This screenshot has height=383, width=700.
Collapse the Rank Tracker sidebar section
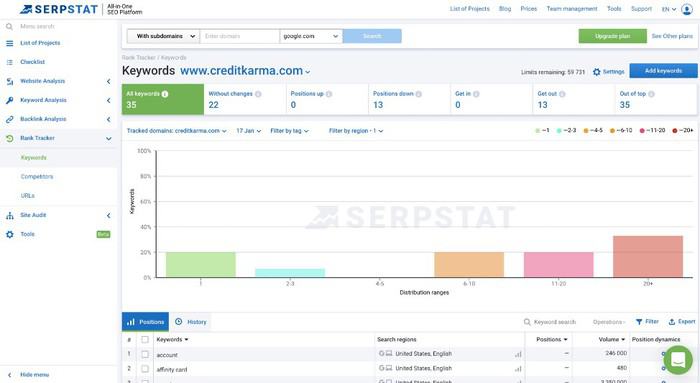pos(108,138)
